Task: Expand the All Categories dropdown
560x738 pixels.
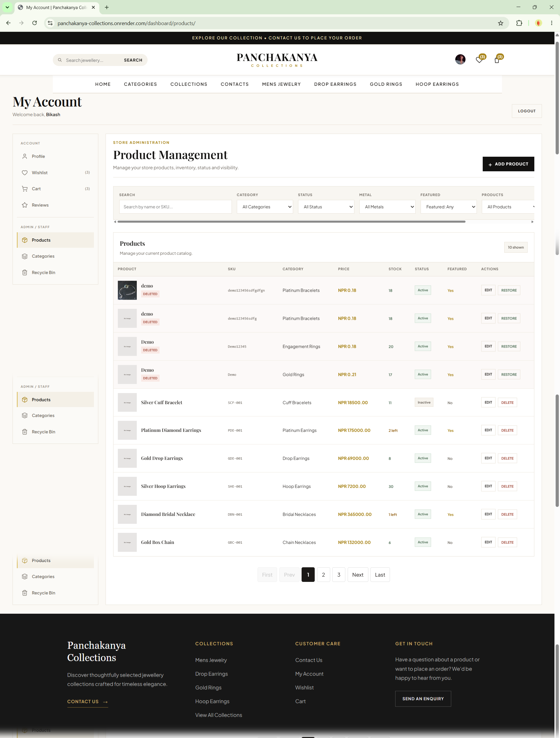Action: coord(265,207)
